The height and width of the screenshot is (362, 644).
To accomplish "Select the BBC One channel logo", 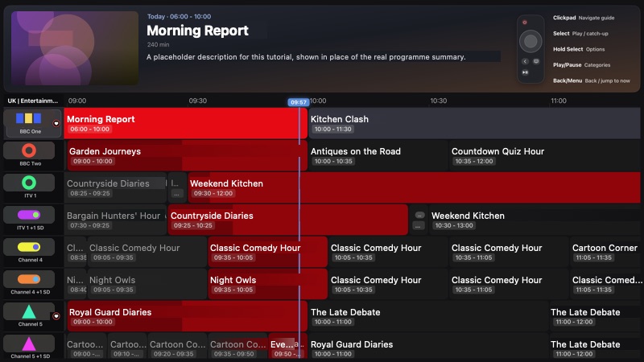I will point(29,118).
